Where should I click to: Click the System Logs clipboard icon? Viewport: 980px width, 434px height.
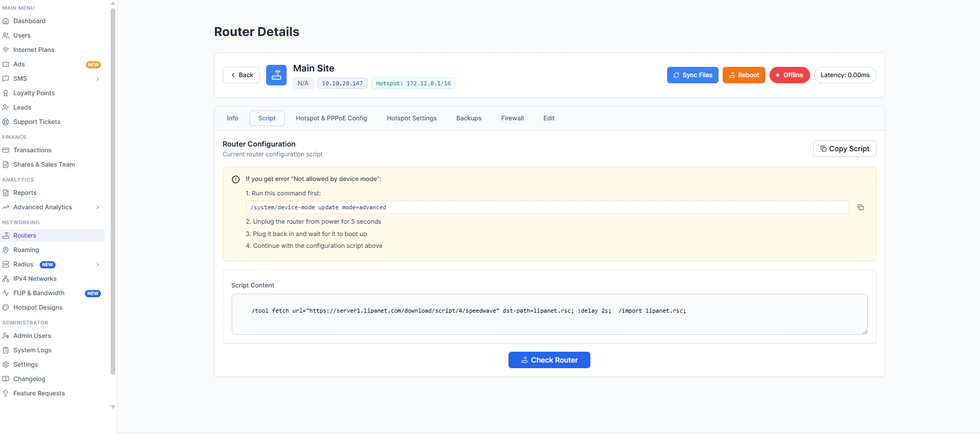[x=6, y=350]
